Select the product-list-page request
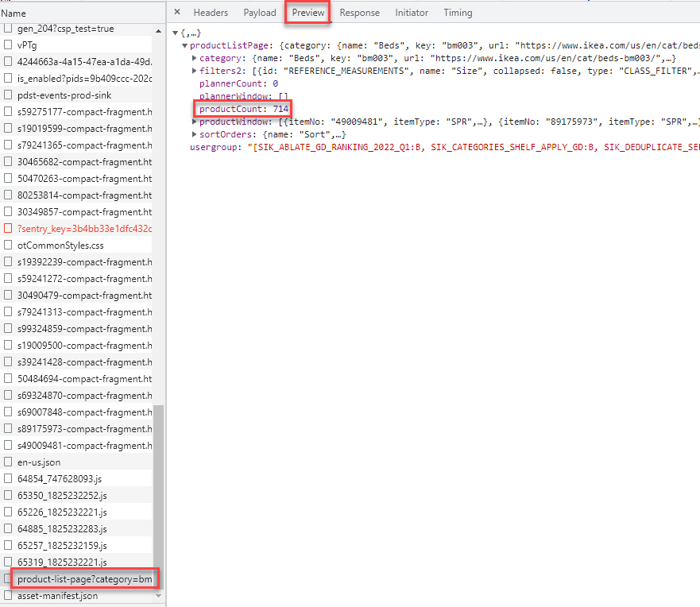Image resolution: width=700 pixels, height=607 pixels. (x=84, y=579)
